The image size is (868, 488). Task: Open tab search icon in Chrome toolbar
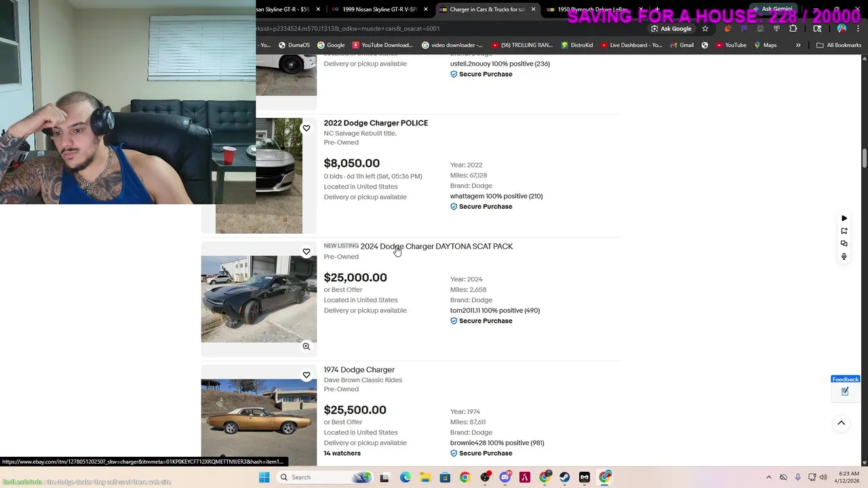(817, 28)
